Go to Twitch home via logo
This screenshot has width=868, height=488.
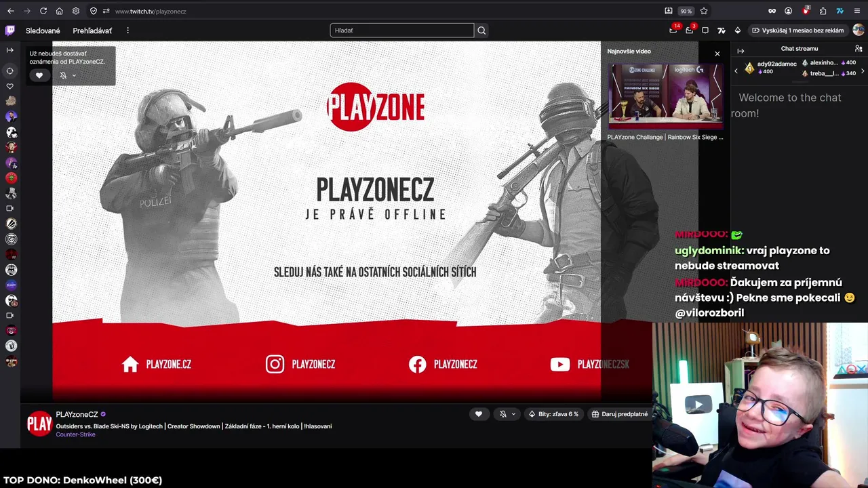(x=10, y=30)
